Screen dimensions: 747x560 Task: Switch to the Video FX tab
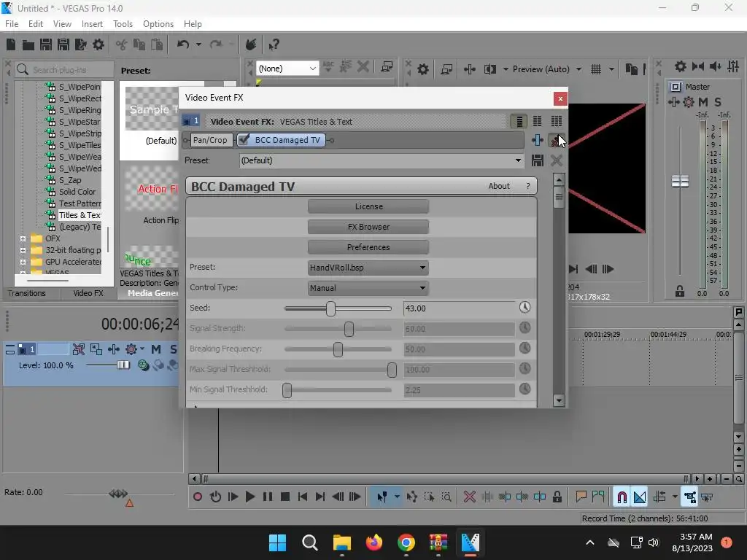[x=88, y=293]
